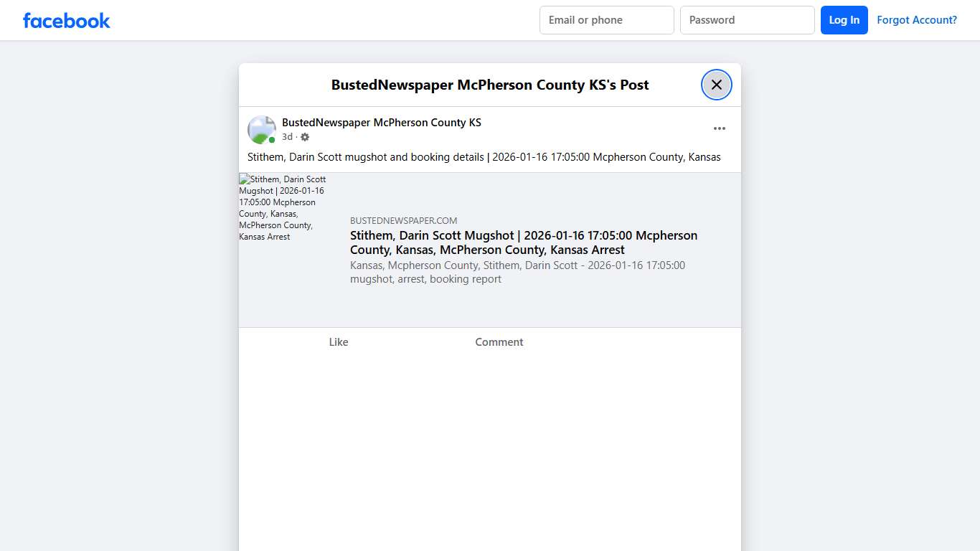Image resolution: width=980 pixels, height=551 pixels.
Task: Open the BustedNewspaper McPherson County KS page
Action: coord(381,122)
